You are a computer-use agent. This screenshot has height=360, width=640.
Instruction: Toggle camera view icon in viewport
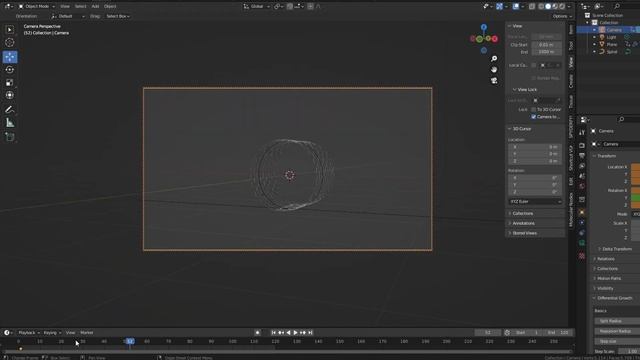coord(494,81)
